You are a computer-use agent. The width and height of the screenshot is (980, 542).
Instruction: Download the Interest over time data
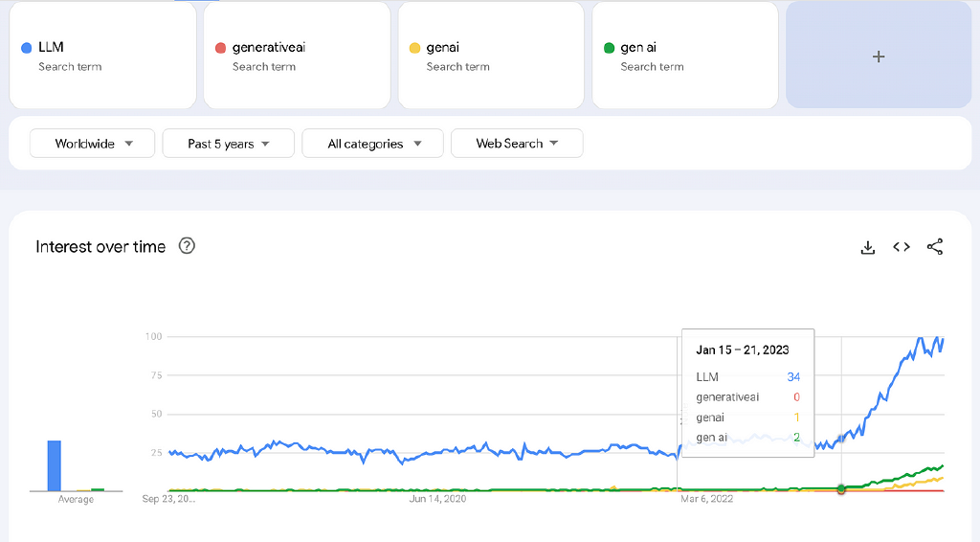pyautogui.click(x=868, y=247)
